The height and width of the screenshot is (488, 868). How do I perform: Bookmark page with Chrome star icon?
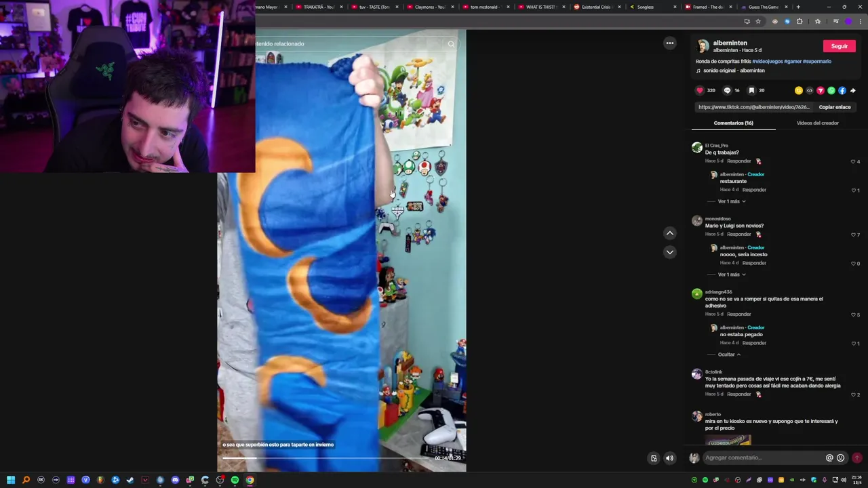point(757,21)
